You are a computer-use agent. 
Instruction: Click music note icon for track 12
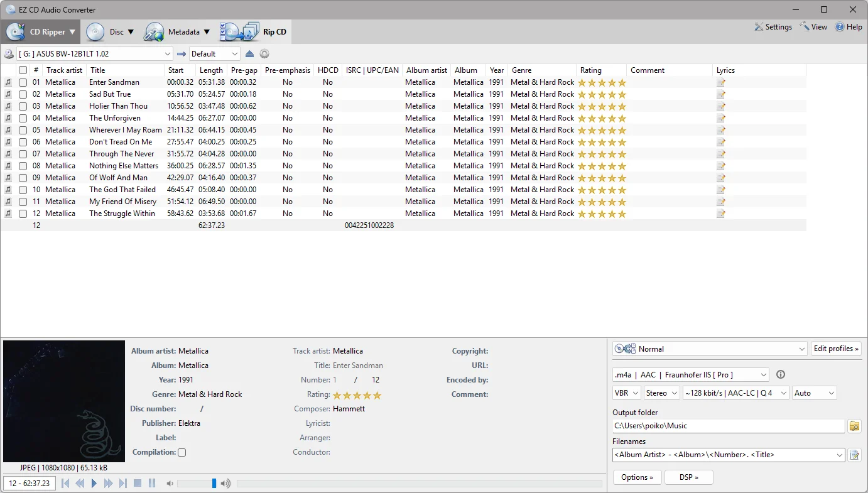8,214
